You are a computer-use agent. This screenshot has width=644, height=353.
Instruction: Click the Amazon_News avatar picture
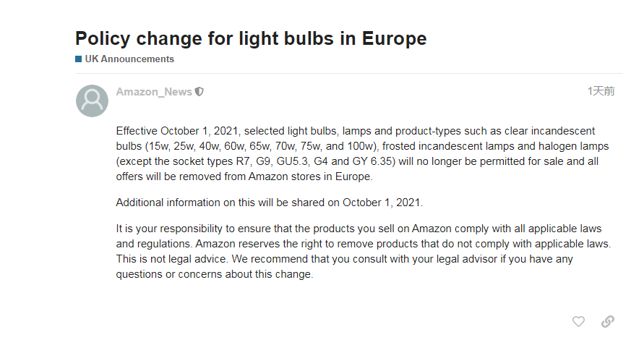pyautogui.click(x=92, y=101)
